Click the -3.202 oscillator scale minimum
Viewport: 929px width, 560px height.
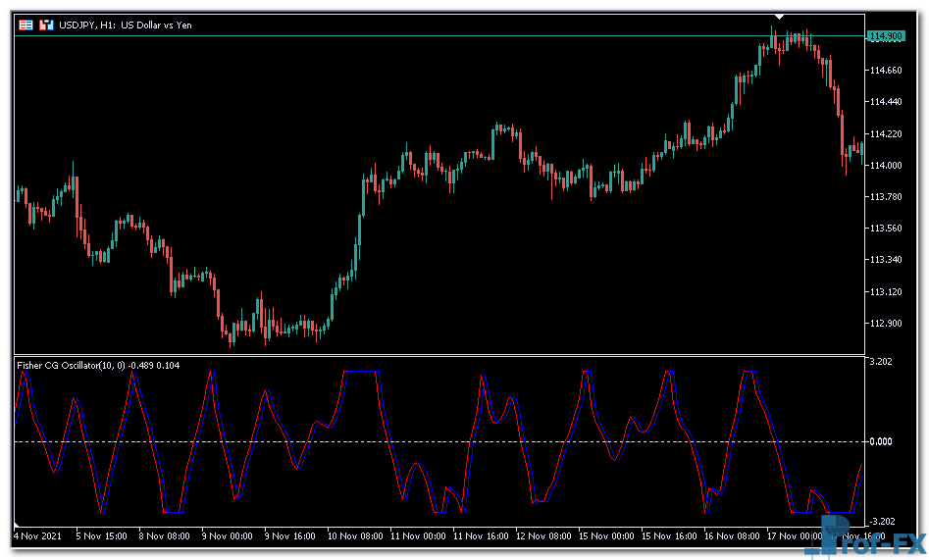tap(881, 521)
